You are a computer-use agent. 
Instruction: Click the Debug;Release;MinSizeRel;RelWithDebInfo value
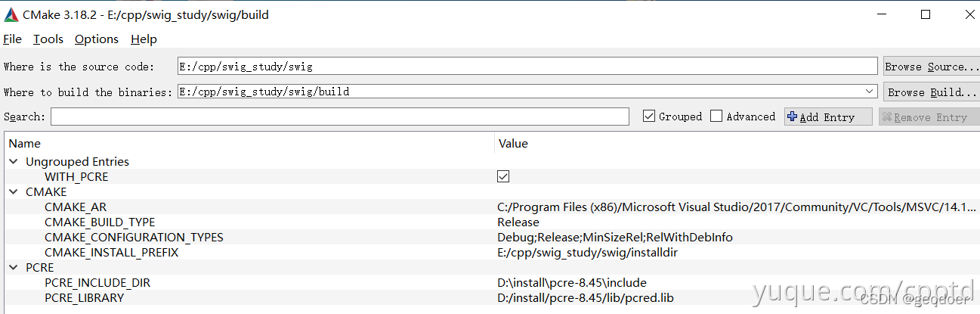(x=615, y=237)
